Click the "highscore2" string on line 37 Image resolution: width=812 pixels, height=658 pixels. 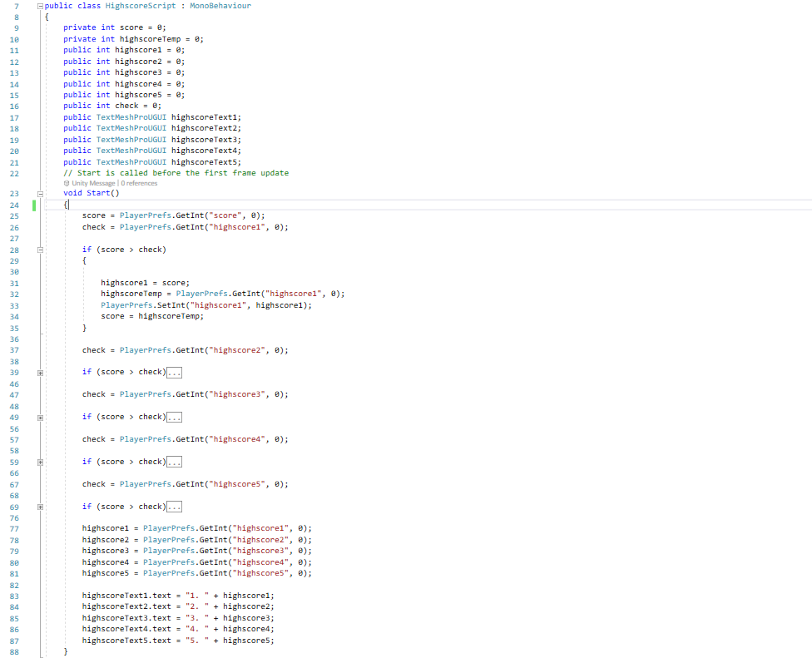click(x=236, y=350)
